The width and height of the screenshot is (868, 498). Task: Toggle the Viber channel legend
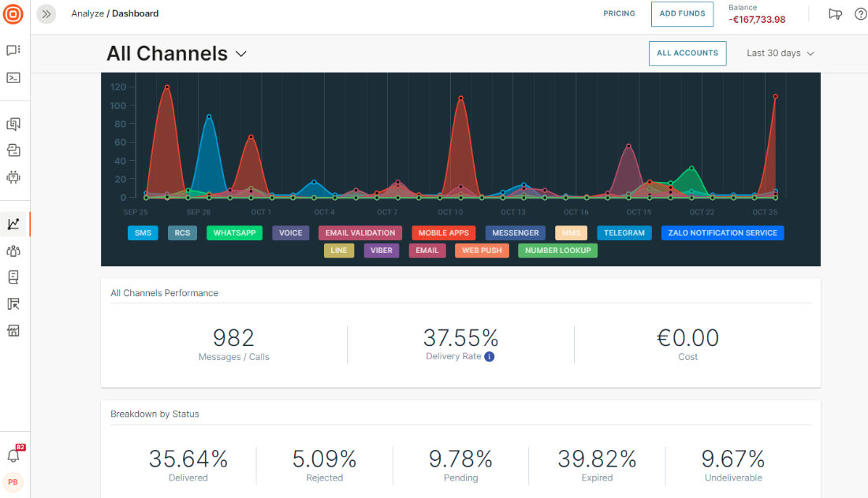pyautogui.click(x=382, y=251)
